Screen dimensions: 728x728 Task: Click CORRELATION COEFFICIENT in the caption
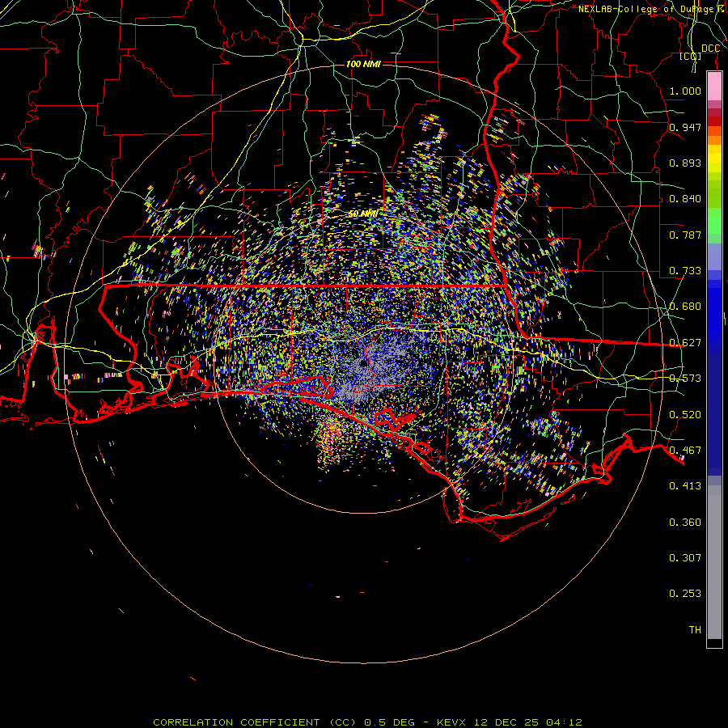coord(236,722)
